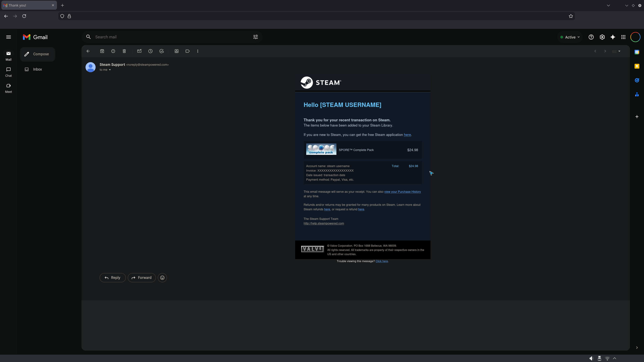Open the Gmail main menu hamburger

tap(9, 37)
